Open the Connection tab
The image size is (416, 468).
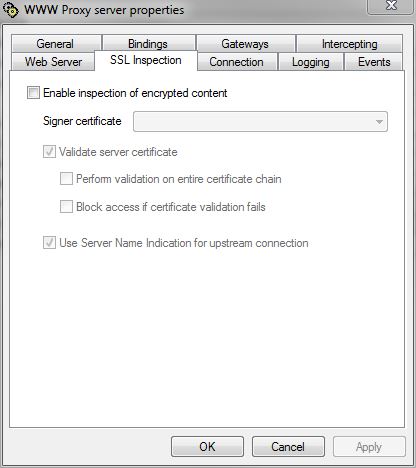click(237, 62)
